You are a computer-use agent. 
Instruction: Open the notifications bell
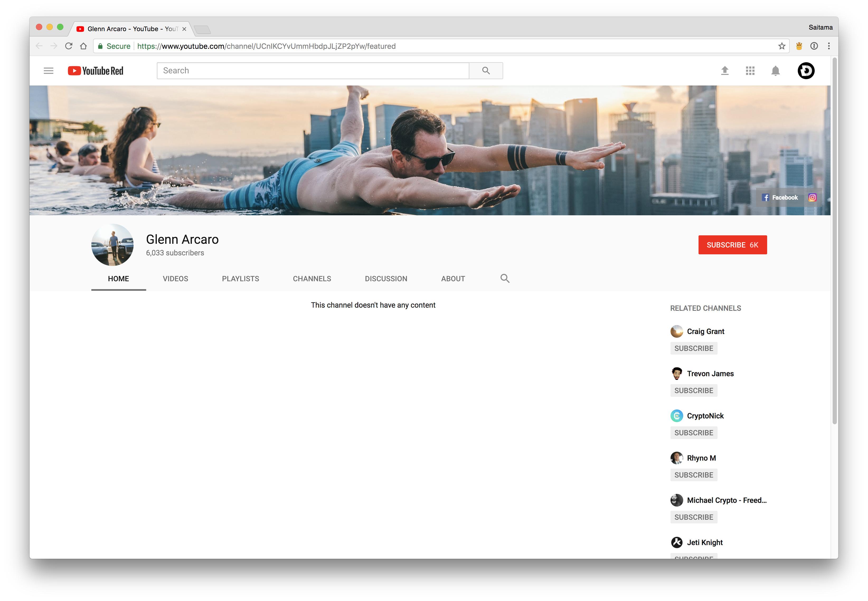pos(775,71)
